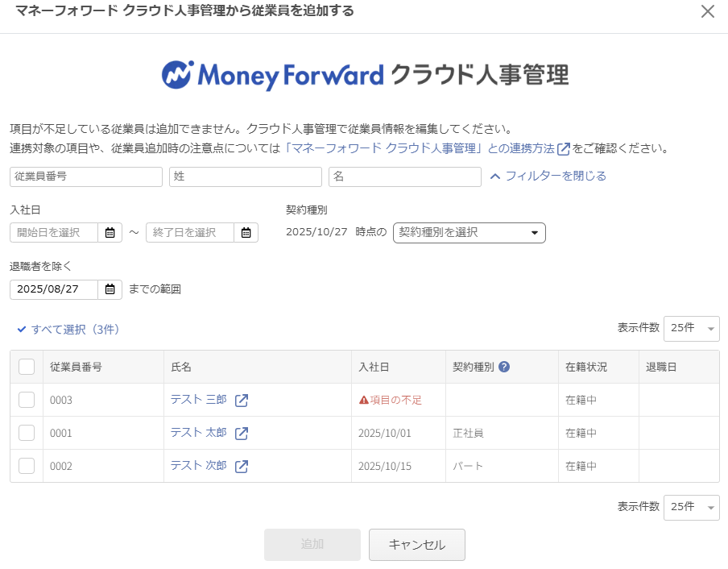Image resolution: width=728 pixels, height=569 pixels.
Task: Click the 従業員番号 search field
Action: click(x=86, y=177)
